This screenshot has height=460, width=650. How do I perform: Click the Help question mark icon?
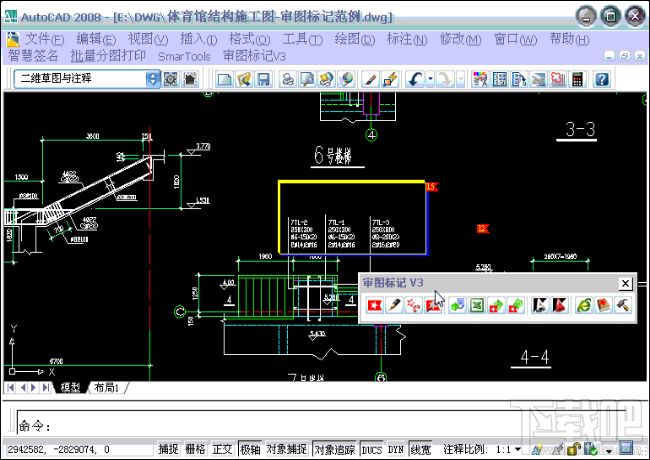click(602, 79)
